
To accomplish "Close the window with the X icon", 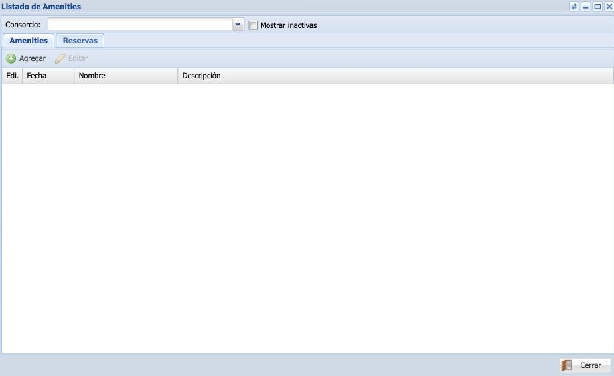I will pyautogui.click(x=609, y=7).
